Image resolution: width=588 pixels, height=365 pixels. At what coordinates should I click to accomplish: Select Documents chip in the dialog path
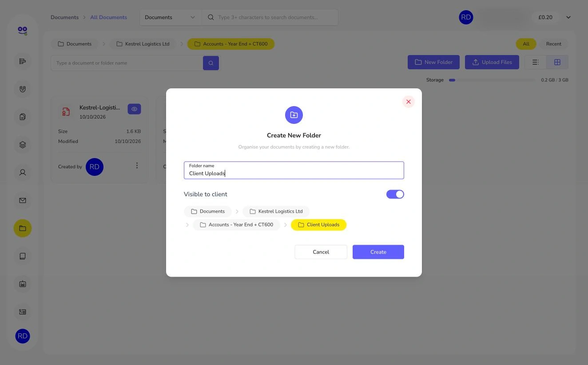click(x=208, y=211)
